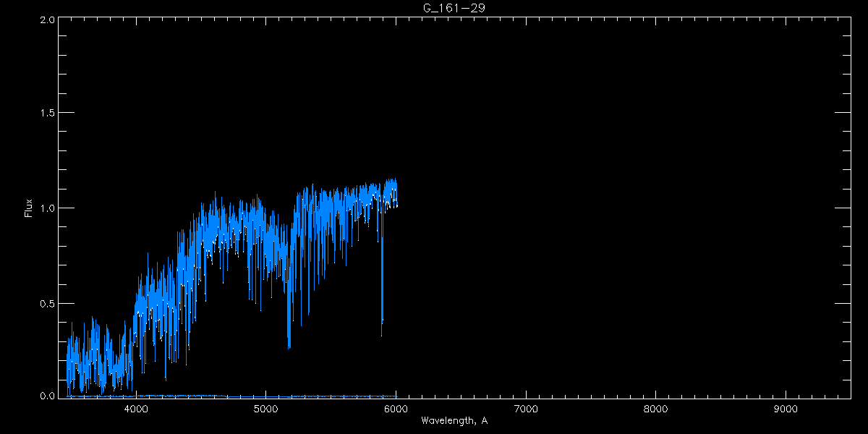Click the 4000 wavelength tick label
This screenshot has height=434, width=868.
pyautogui.click(x=136, y=409)
